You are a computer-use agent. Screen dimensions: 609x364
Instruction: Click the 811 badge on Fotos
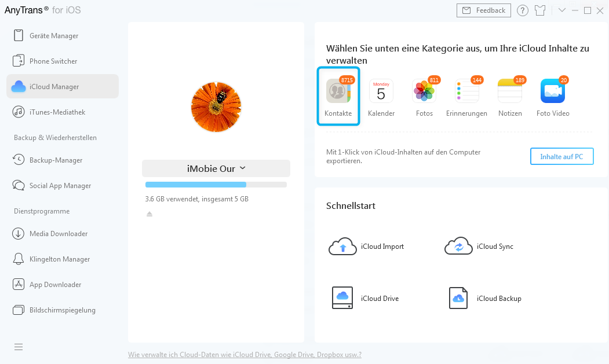[434, 80]
